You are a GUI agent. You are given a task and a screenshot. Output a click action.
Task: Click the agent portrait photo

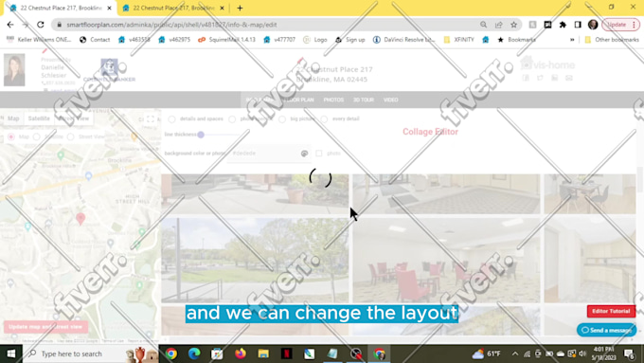[x=14, y=70]
